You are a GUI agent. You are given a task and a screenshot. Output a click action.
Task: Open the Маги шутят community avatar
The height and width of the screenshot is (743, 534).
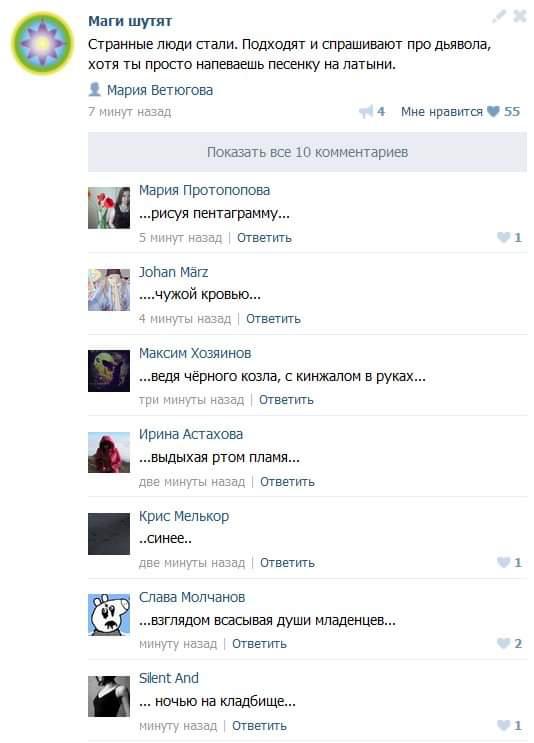[42, 44]
